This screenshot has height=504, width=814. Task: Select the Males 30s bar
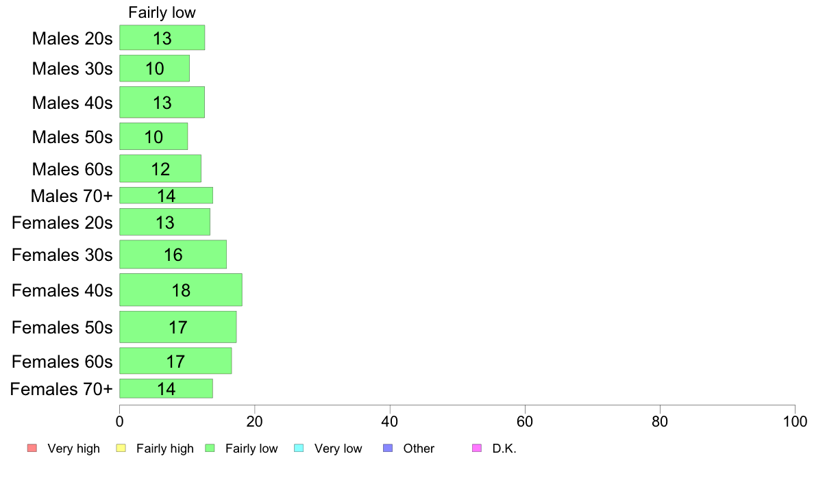coord(154,68)
